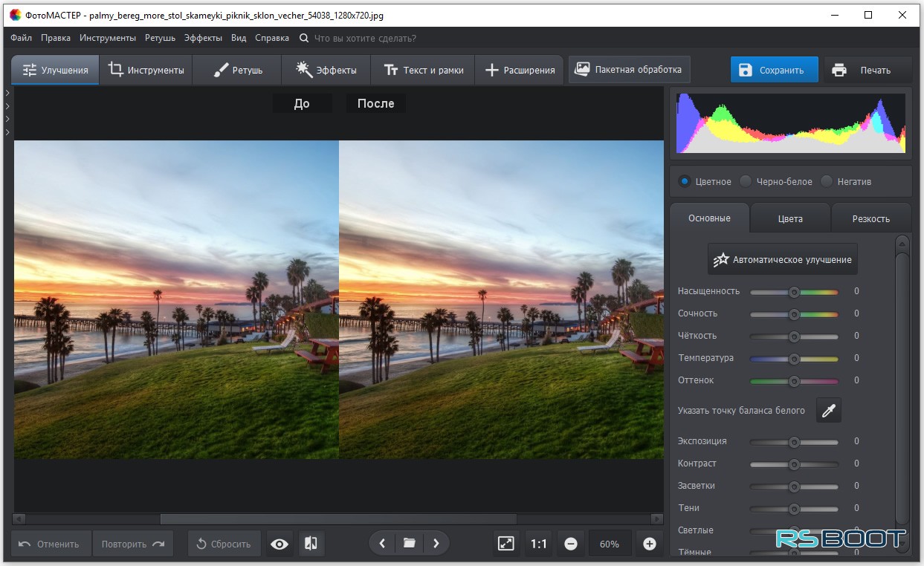Click the Засветки slider
Image resolution: width=924 pixels, height=566 pixels.
794,487
